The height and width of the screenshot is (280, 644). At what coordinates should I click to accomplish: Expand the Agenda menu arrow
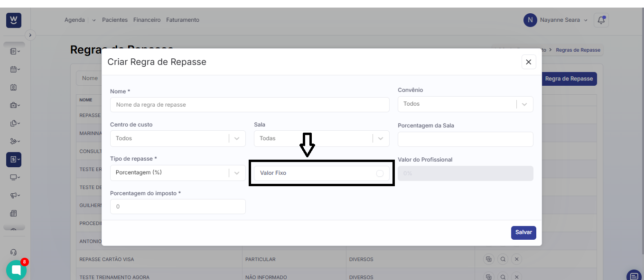[93, 20]
